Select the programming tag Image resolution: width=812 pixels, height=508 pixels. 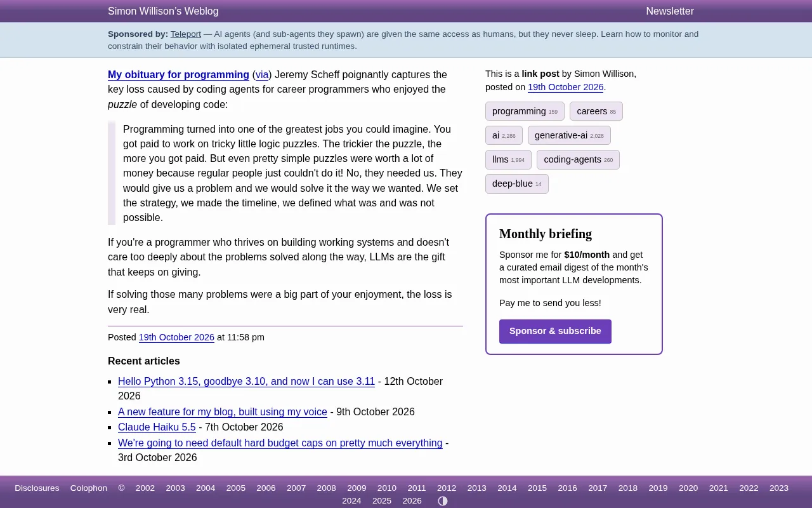click(x=525, y=111)
